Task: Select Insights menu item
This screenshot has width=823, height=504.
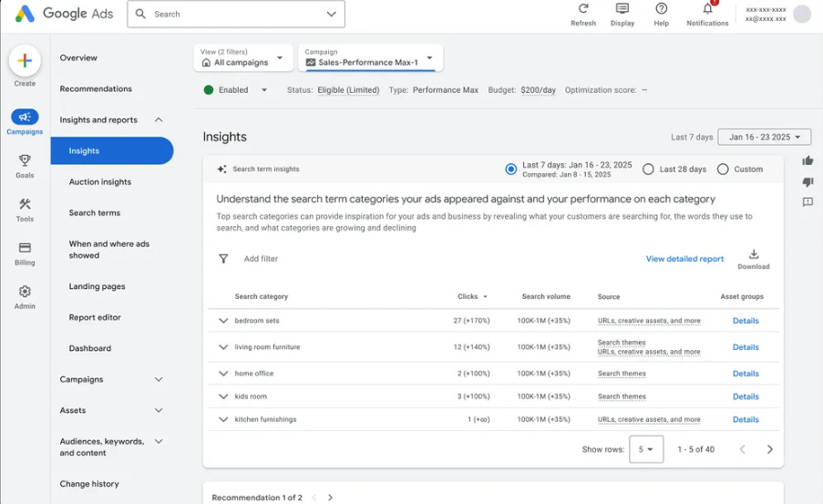Action: point(112,150)
